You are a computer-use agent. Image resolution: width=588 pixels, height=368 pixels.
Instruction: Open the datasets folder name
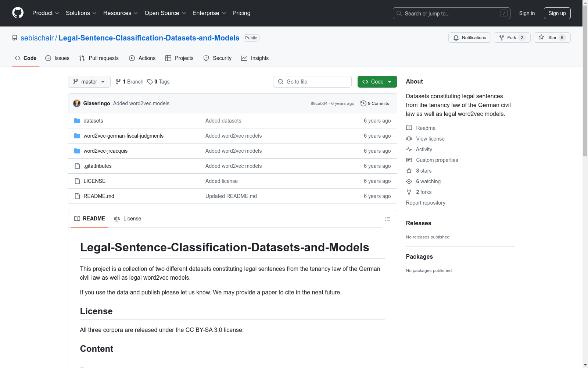[x=93, y=121]
